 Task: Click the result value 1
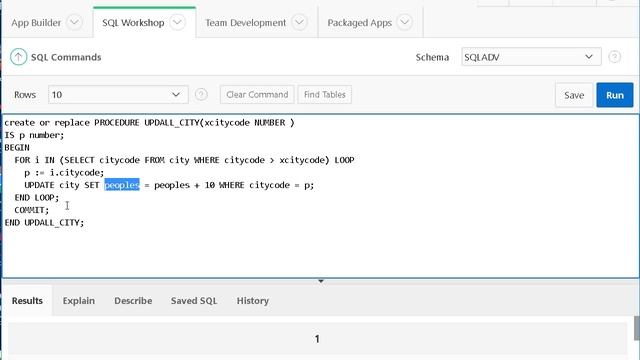click(x=317, y=339)
